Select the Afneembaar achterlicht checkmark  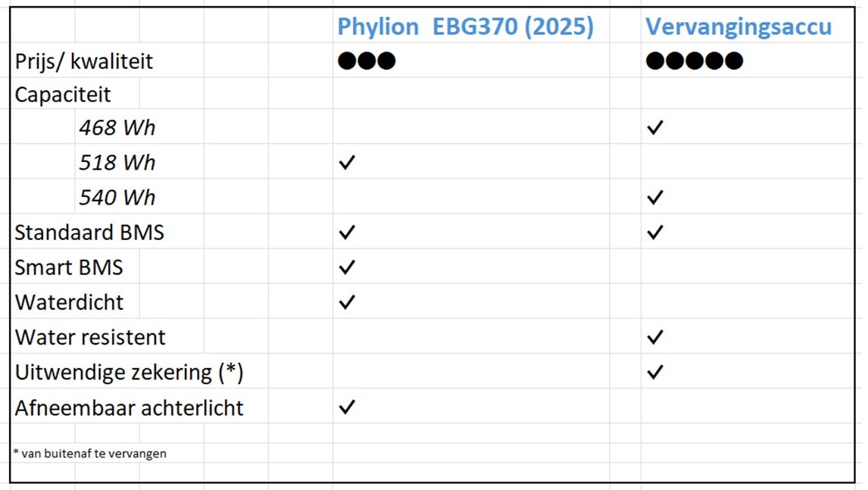[347, 407]
